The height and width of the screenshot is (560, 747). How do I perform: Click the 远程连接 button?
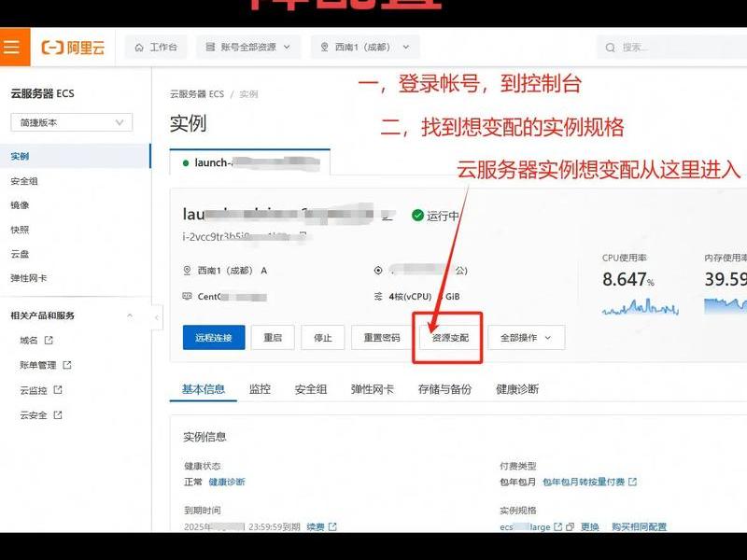(214, 338)
